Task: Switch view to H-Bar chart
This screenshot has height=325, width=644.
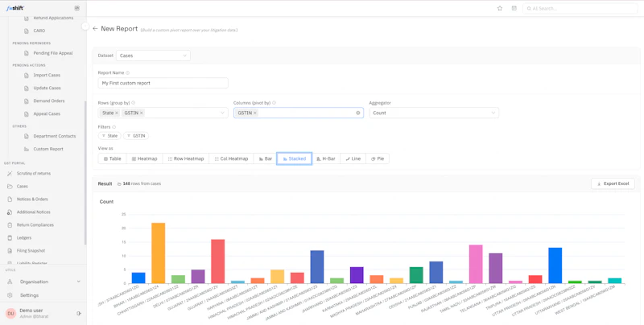Action: click(x=326, y=158)
